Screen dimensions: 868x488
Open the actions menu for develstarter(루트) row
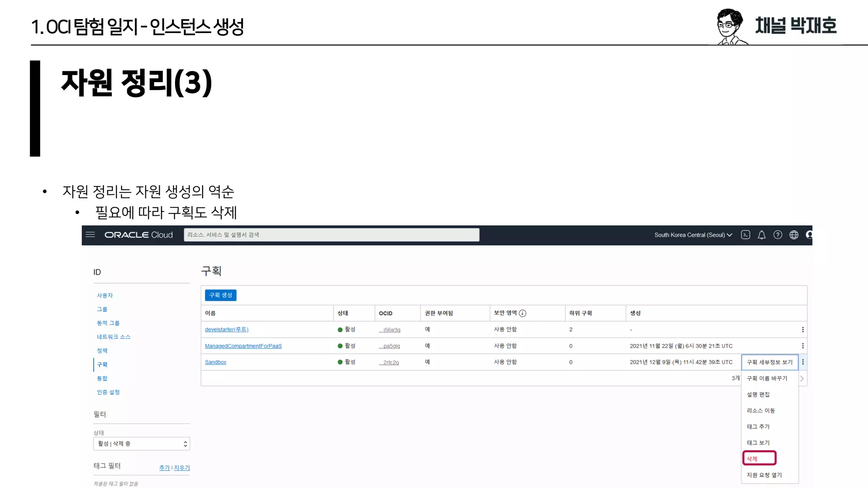point(803,330)
